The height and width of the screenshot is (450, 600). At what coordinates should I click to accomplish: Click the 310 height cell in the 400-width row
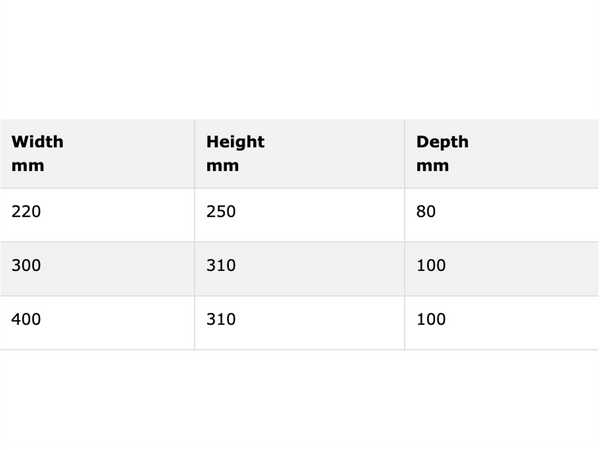coord(300,323)
